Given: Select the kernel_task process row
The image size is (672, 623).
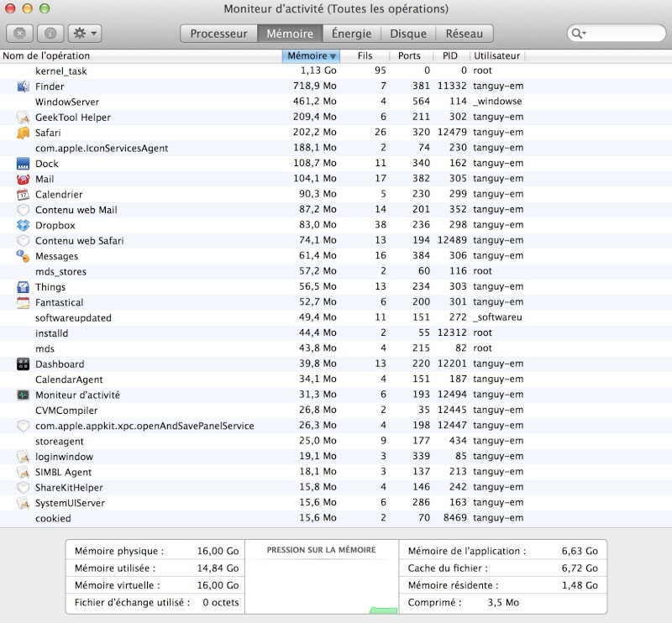Looking at the screenshot, I should point(336,71).
